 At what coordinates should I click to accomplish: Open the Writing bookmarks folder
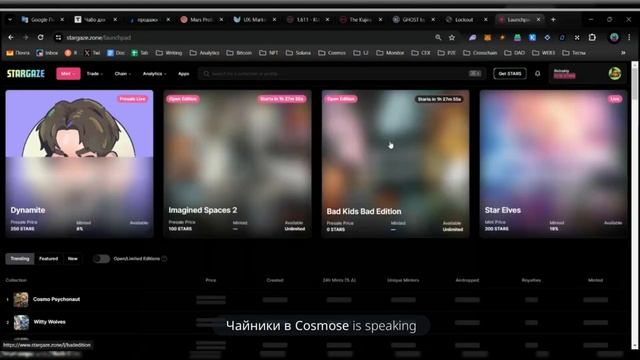pyautogui.click(x=169, y=53)
